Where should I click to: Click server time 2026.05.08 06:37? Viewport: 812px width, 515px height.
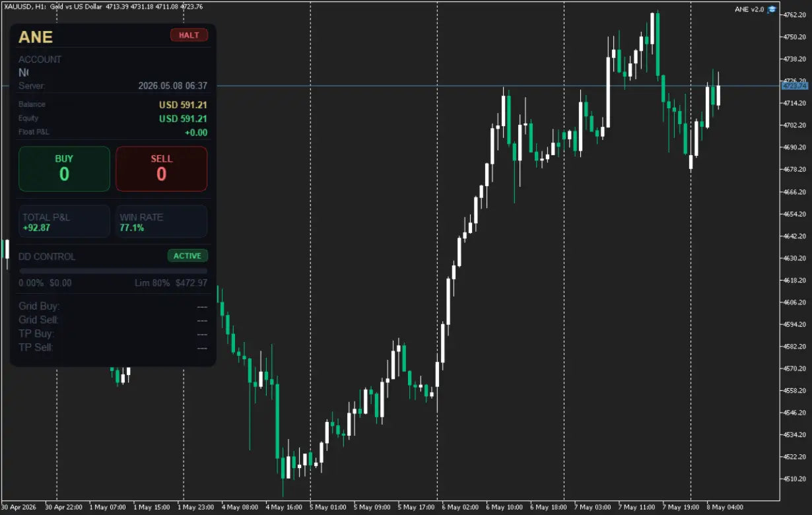[172, 86]
